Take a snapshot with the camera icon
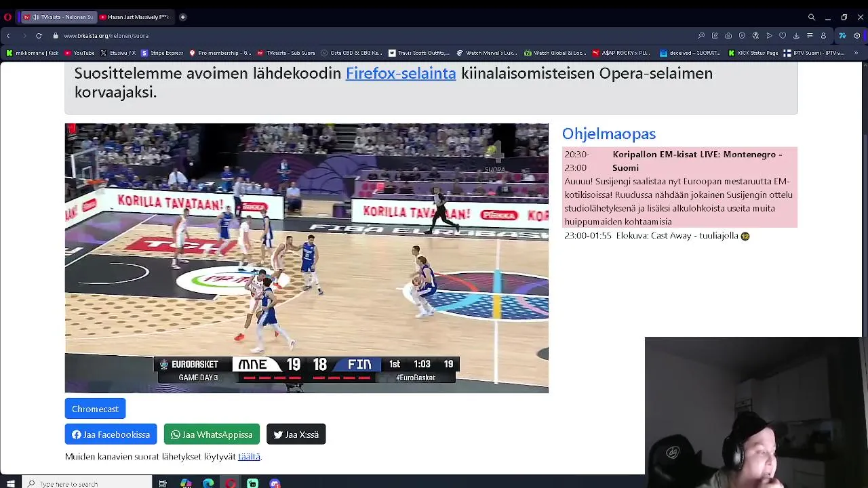Screen dimensions: 868x488 pos(728,35)
